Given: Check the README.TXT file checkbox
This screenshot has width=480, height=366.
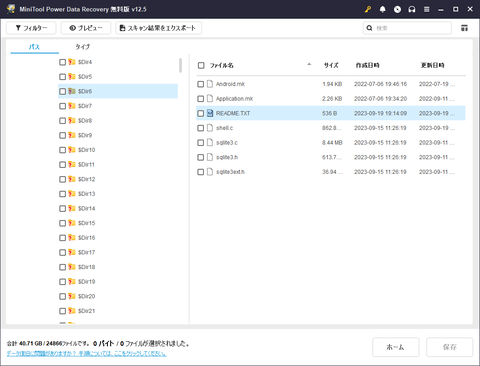Looking at the screenshot, I should pos(200,113).
